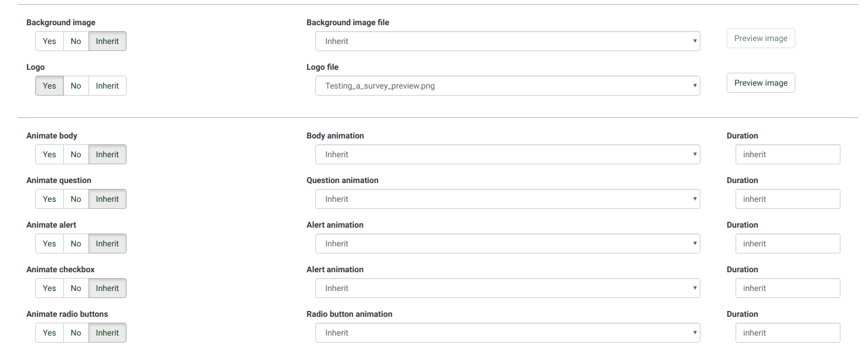Enable Animate radio buttons with Yes

50,333
